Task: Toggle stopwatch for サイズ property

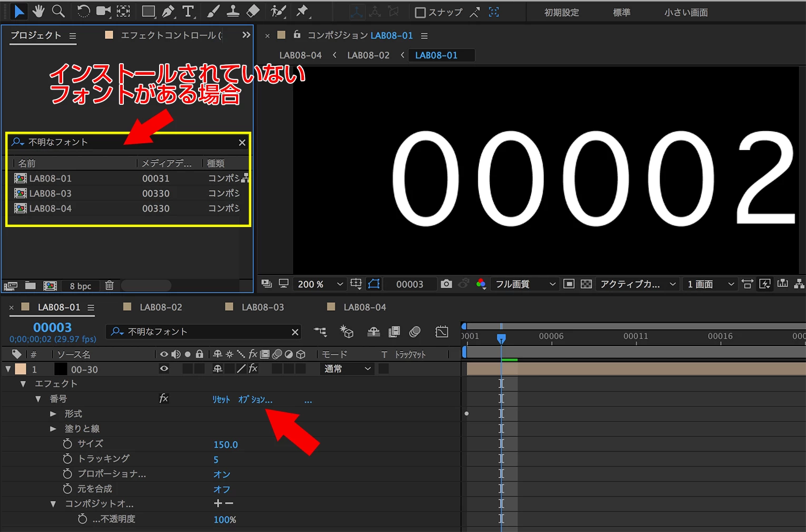Action: [67, 444]
